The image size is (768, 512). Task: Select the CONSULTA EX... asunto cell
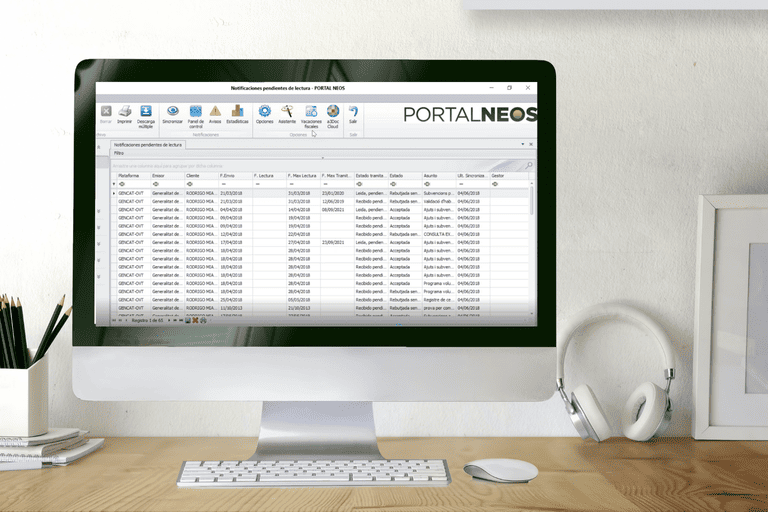pyautogui.click(x=439, y=234)
